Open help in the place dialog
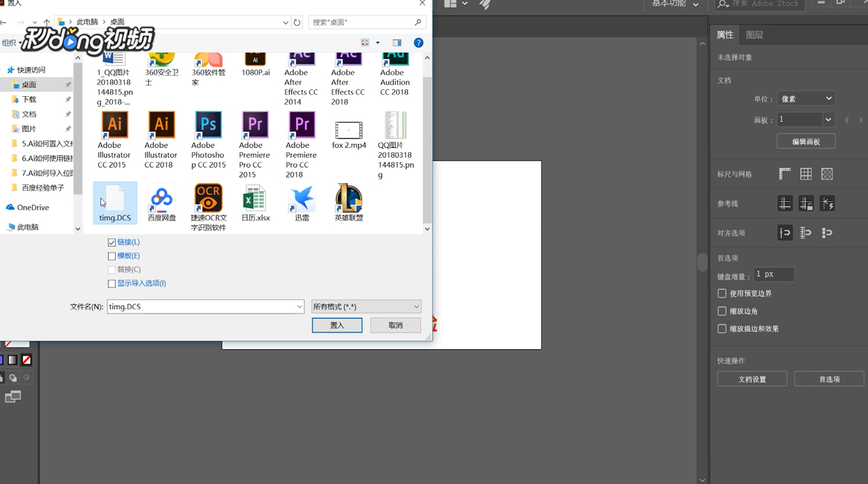868x484 pixels. [x=418, y=43]
